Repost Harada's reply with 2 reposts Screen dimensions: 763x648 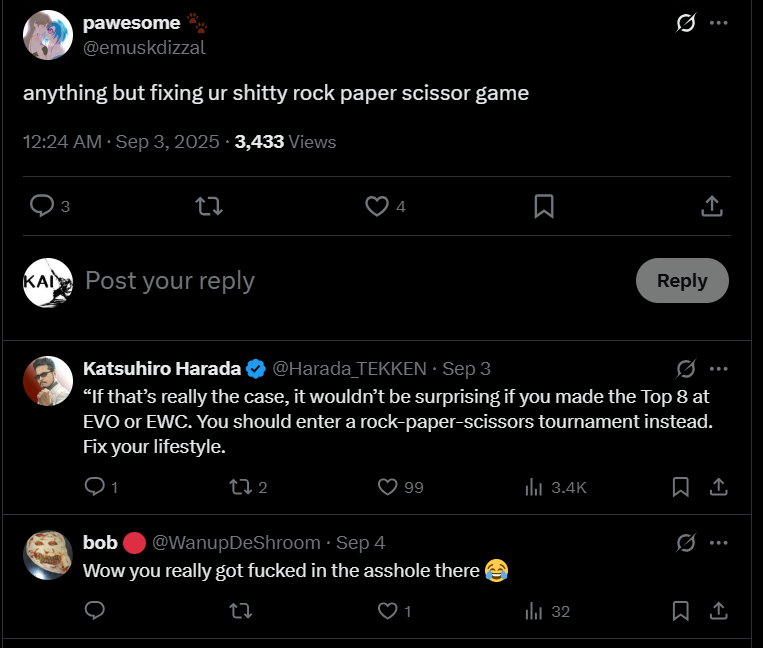coord(240,487)
